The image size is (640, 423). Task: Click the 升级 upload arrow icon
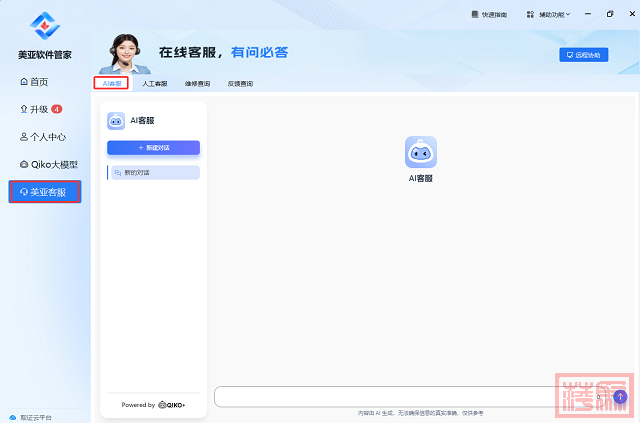24,109
